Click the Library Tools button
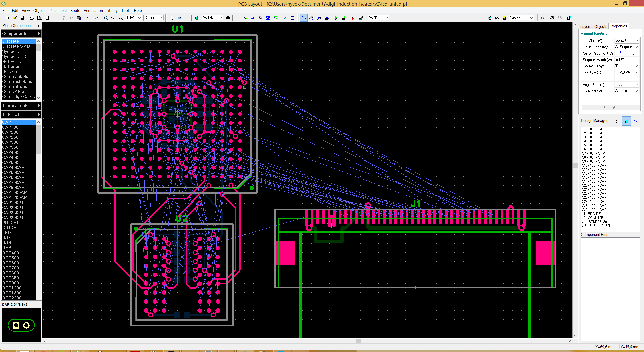Viewport: 644px width, 352px height. 21,106
